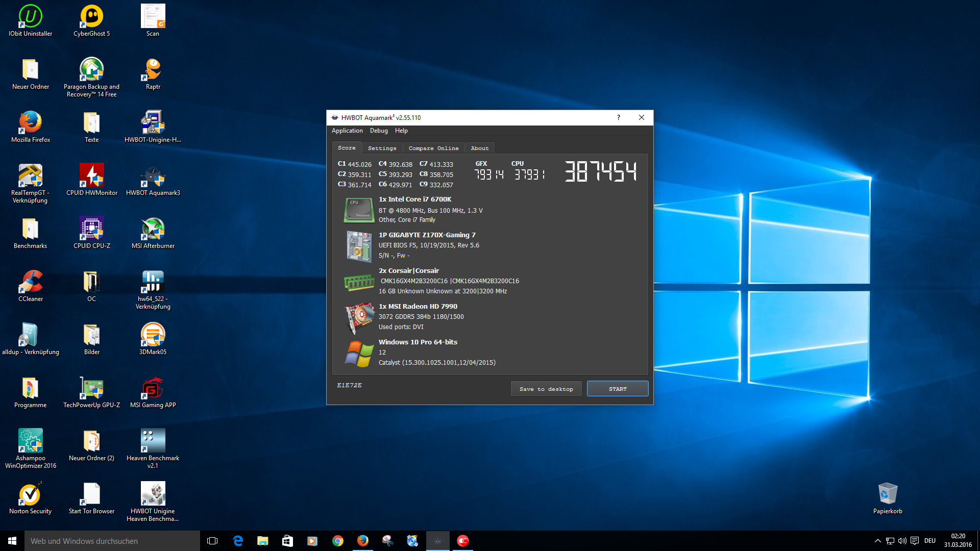Screen dimensions: 980x551
Task: Select the Texte folder
Action: [92, 127]
